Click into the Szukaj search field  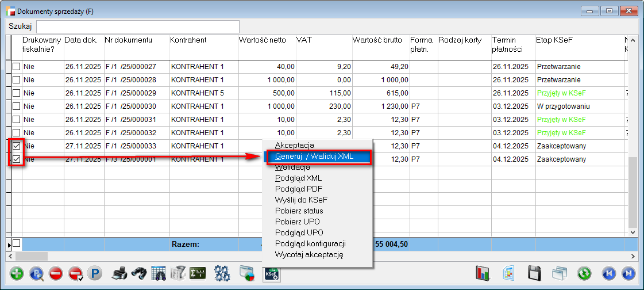tap(138, 26)
